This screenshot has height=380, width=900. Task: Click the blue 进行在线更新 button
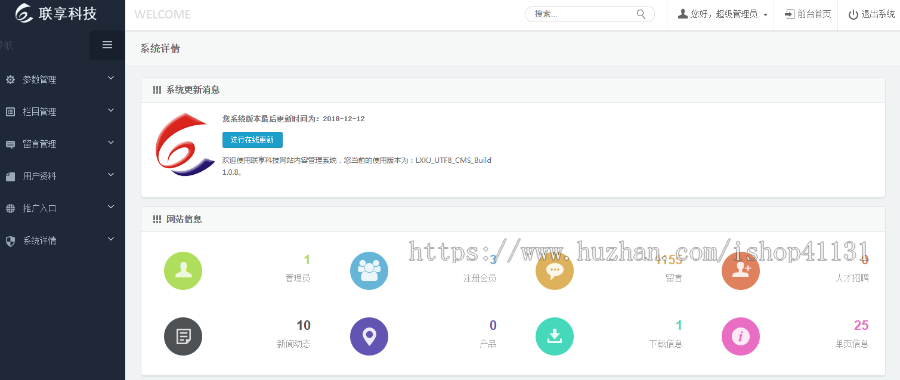tap(253, 140)
